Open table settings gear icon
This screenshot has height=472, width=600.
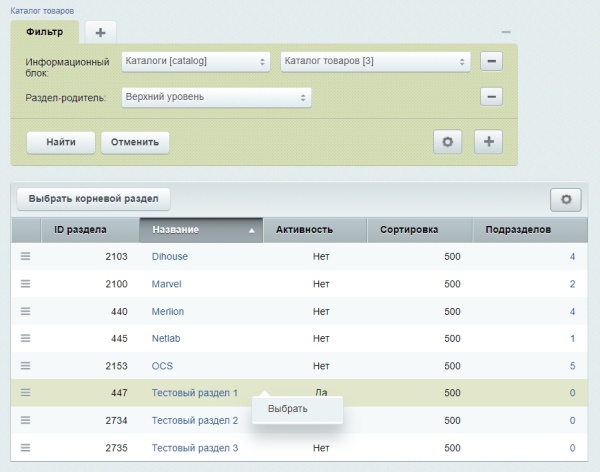tap(565, 199)
